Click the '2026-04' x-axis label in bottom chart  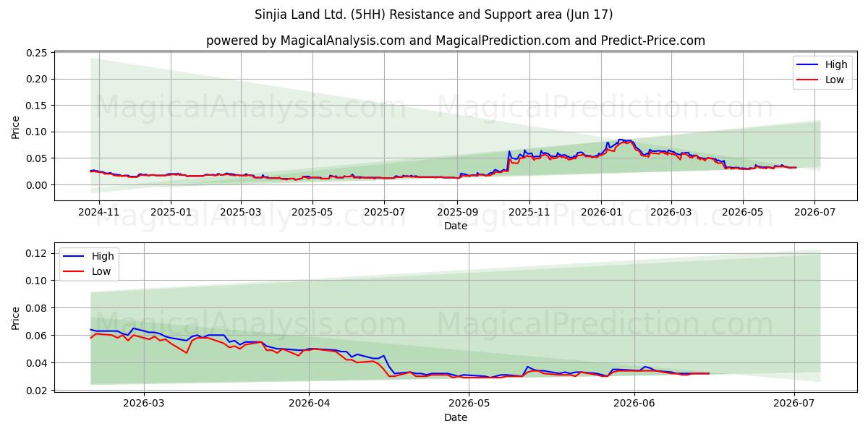point(309,404)
